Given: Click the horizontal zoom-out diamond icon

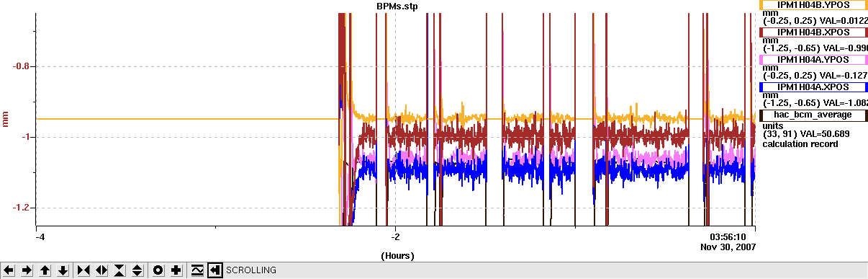Looking at the screenshot, I should click(x=101, y=270).
